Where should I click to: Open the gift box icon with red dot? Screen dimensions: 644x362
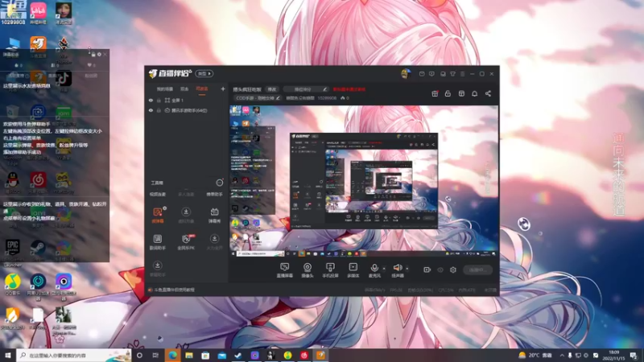tap(435, 93)
